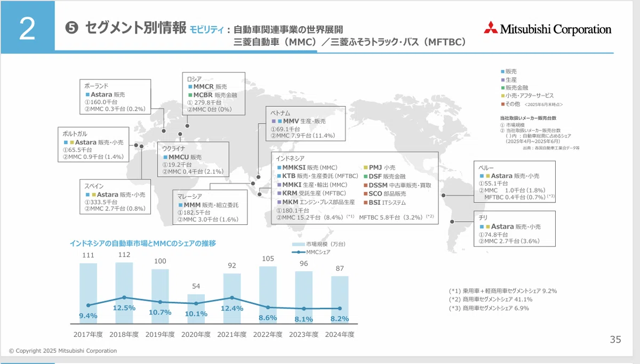This screenshot has height=364, width=640.
Task: Click the yellow 小売・アフターサービス legend square
Action: pyautogui.click(x=502, y=95)
